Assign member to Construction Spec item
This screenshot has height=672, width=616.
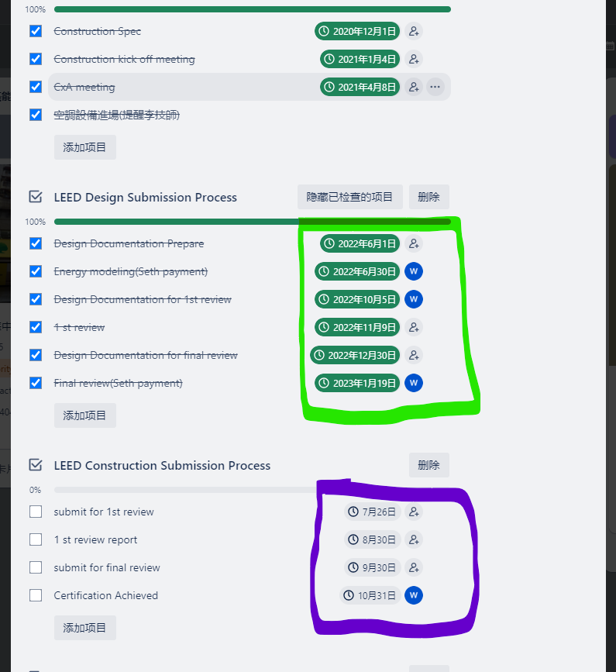pyautogui.click(x=414, y=31)
